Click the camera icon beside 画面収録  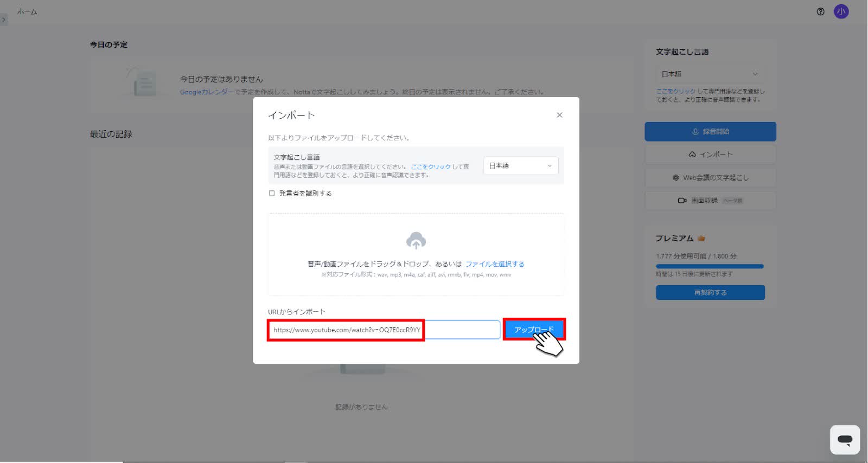click(x=682, y=201)
